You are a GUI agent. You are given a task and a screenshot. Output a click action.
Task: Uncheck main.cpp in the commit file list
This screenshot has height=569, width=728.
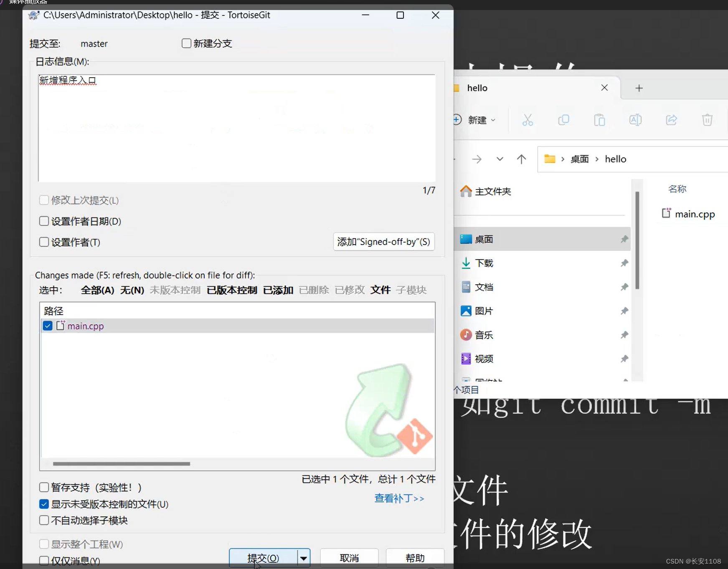[47, 326]
